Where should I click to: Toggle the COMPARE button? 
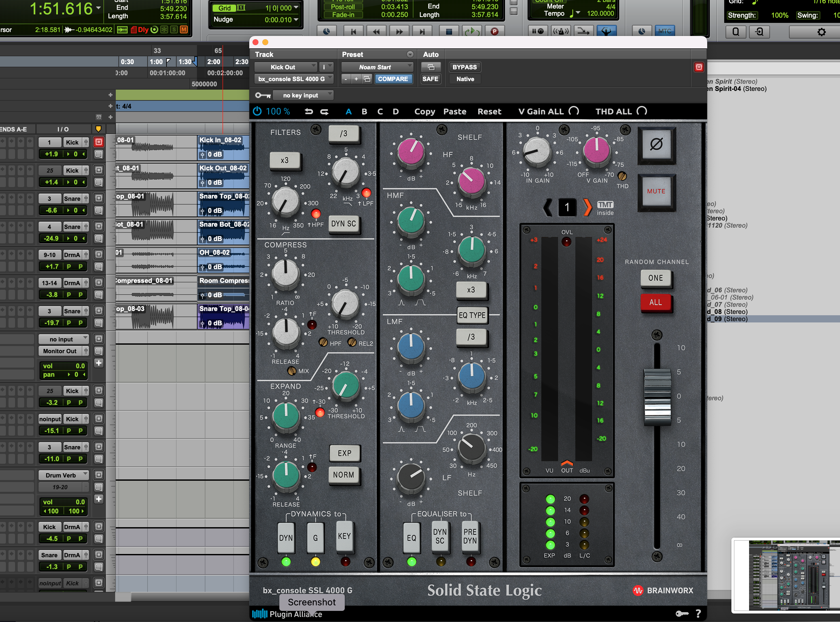(x=393, y=79)
